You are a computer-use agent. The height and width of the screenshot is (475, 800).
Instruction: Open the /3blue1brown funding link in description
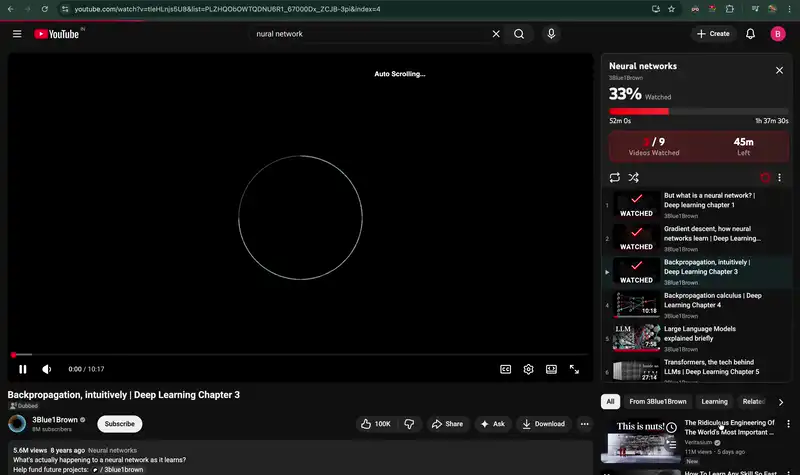click(x=118, y=469)
